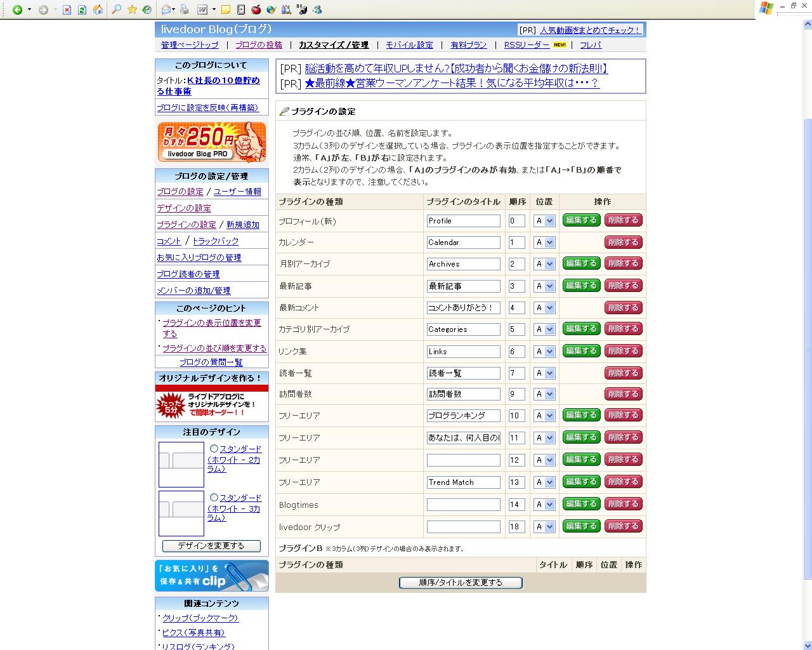The height and width of the screenshot is (650, 812).
Task: Open the モバイル設定 menu item
Action: [410, 45]
